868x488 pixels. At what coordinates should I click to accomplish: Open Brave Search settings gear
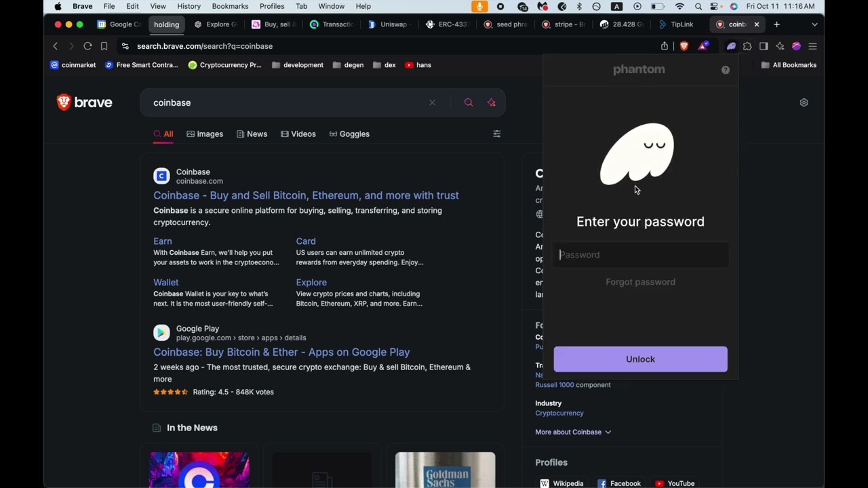804,103
